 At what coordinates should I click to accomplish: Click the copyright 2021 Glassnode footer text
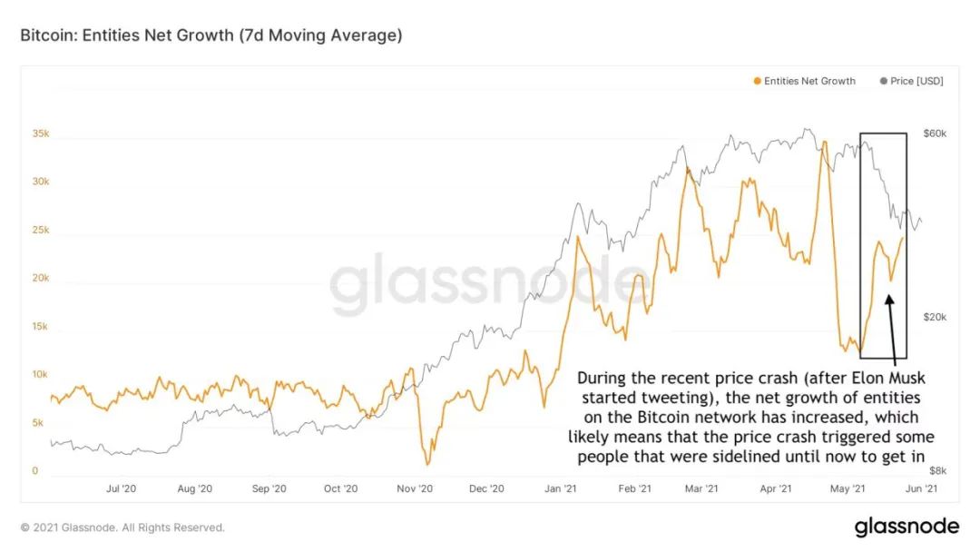122,527
